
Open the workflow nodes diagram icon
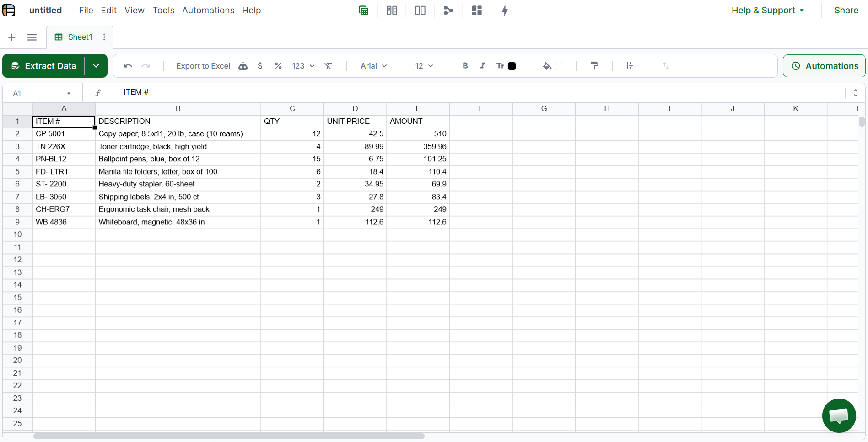pyautogui.click(x=448, y=11)
